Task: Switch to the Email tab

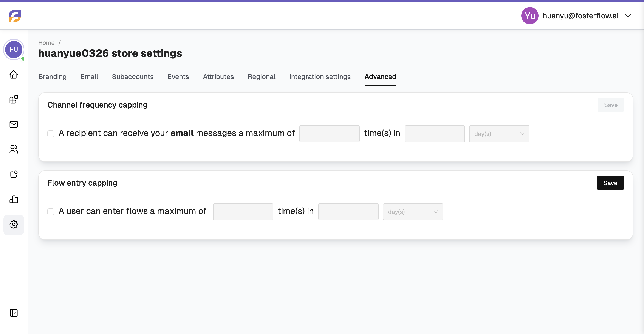Action: 89,77
